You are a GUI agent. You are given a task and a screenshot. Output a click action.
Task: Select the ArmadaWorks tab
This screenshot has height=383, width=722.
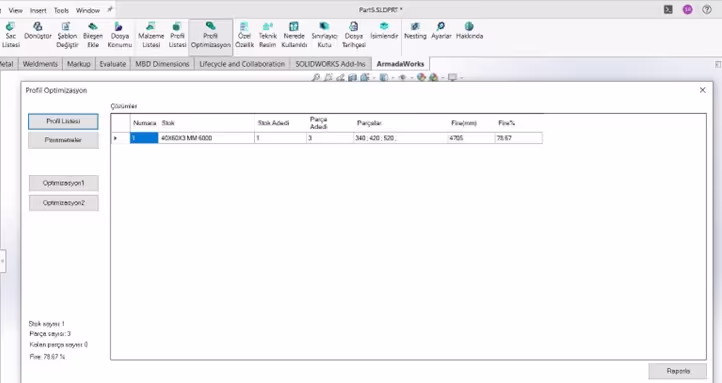click(x=400, y=64)
